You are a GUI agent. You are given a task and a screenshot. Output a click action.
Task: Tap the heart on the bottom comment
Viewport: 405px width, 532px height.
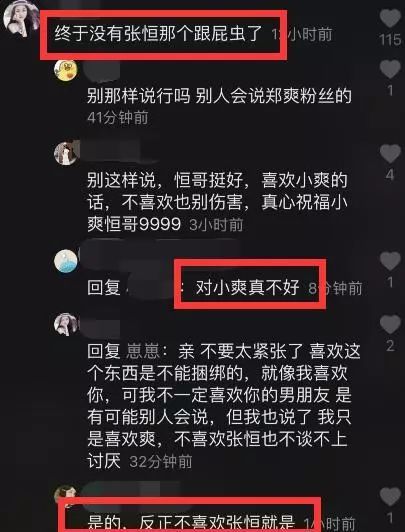pyautogui.click(x=390, y=496)
